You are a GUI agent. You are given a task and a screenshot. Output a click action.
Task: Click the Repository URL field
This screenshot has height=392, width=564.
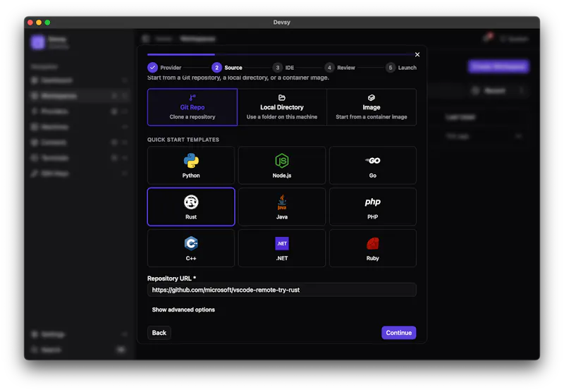click(x=281, y=290)
